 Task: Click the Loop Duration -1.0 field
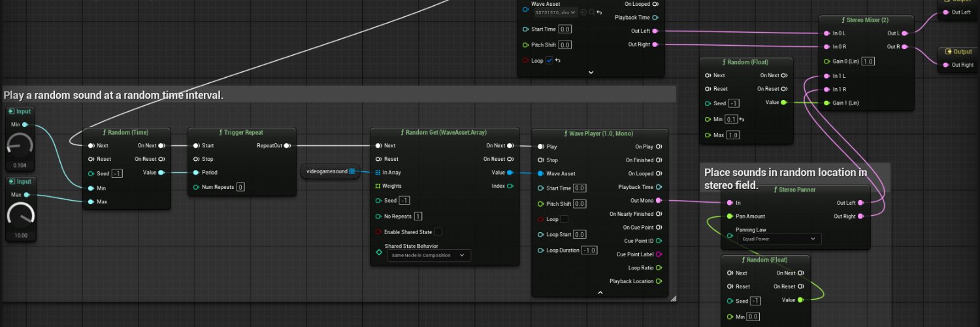(590, 250)
